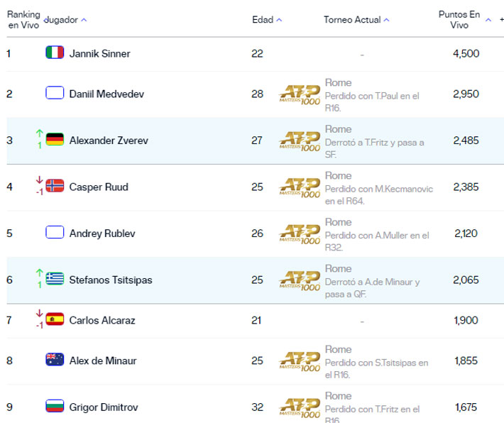Screen dimensions: 504x423
Task: Sort by Torneo Actual column arrow
Action: point(387,20)
